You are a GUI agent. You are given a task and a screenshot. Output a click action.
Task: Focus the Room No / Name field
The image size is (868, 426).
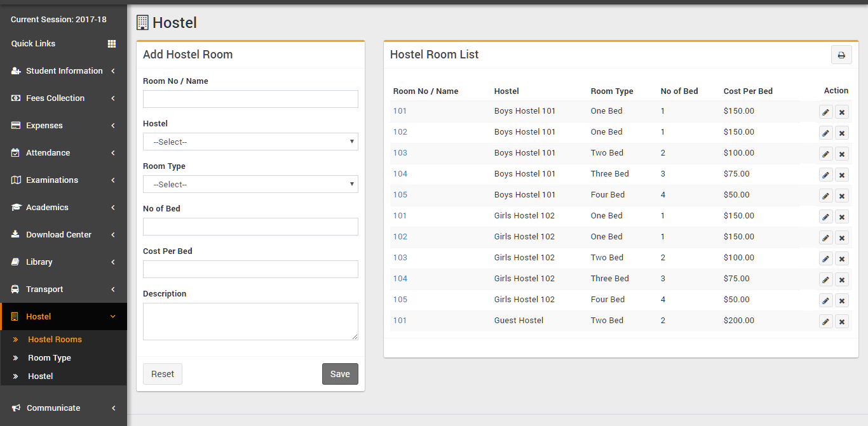click(250, 99)
